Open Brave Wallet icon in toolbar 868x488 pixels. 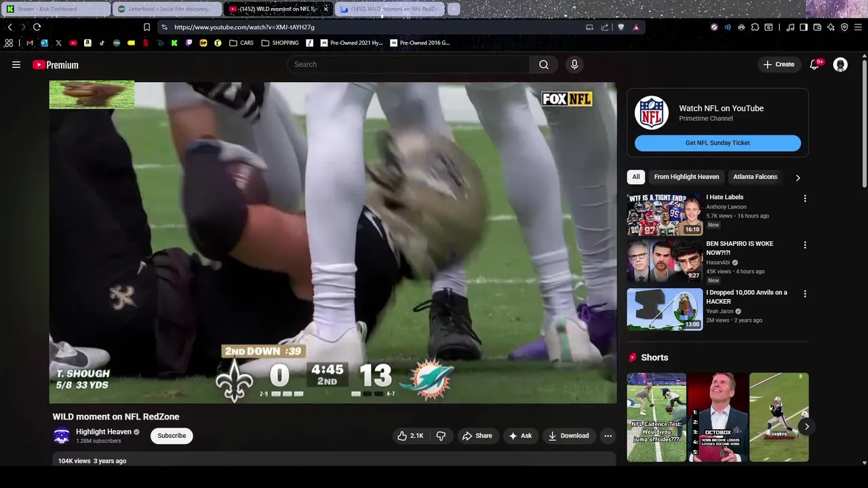click(817, 27)
